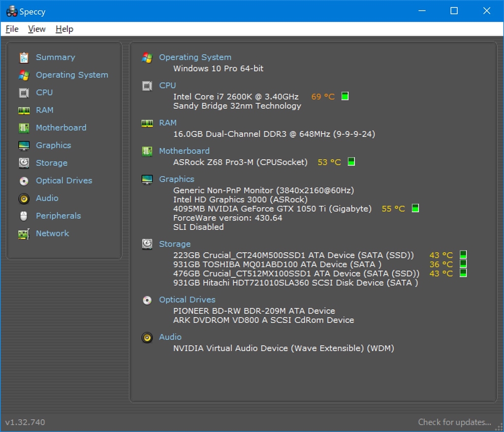The width and height of the screenshot is (504, 432).
Task: Click the RAM stick icon in sidebar
Action: pos(24,111)
